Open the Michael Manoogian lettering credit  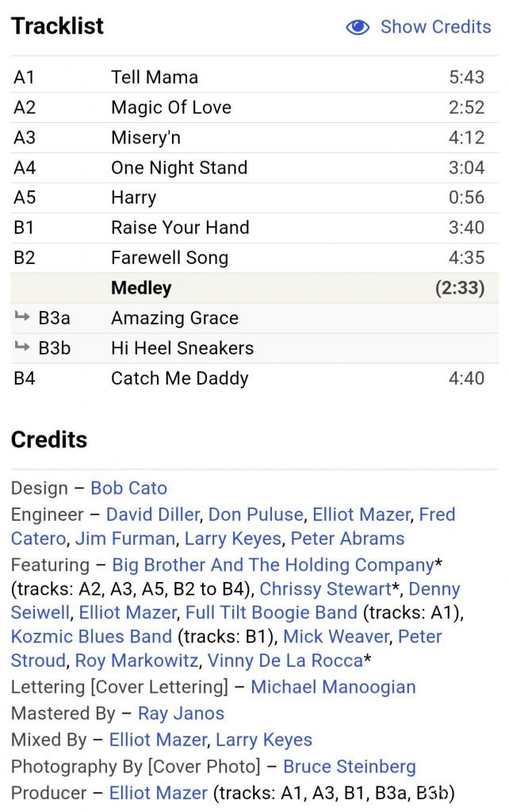[334, 688]
